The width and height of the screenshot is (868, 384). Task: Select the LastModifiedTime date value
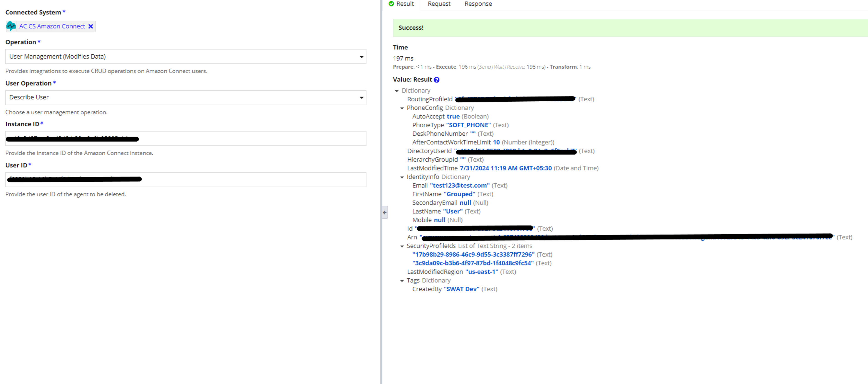(505, 168)
